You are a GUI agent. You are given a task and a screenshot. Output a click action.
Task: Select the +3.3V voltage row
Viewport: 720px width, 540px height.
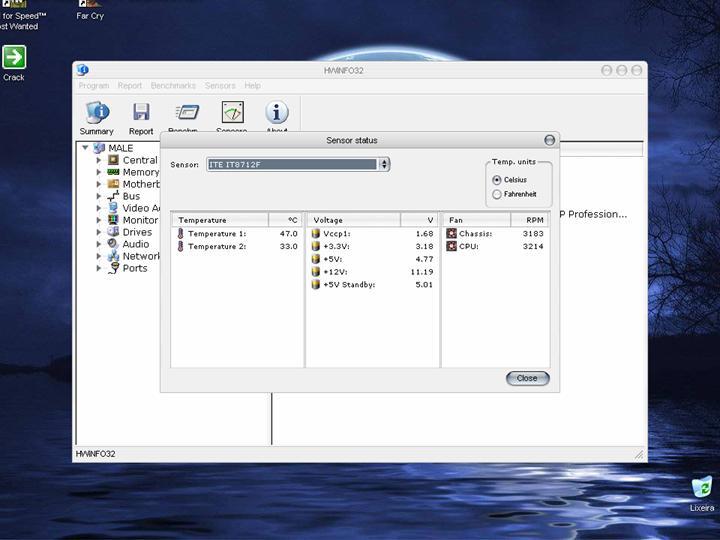click(x=372, y=247)
